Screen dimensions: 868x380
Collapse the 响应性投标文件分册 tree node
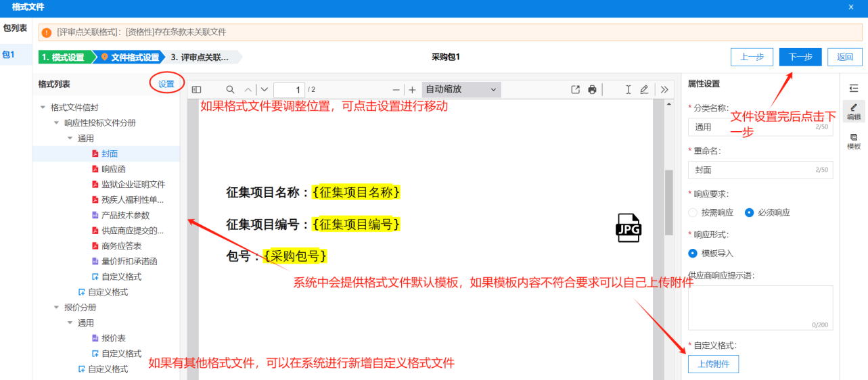[57, 123]
